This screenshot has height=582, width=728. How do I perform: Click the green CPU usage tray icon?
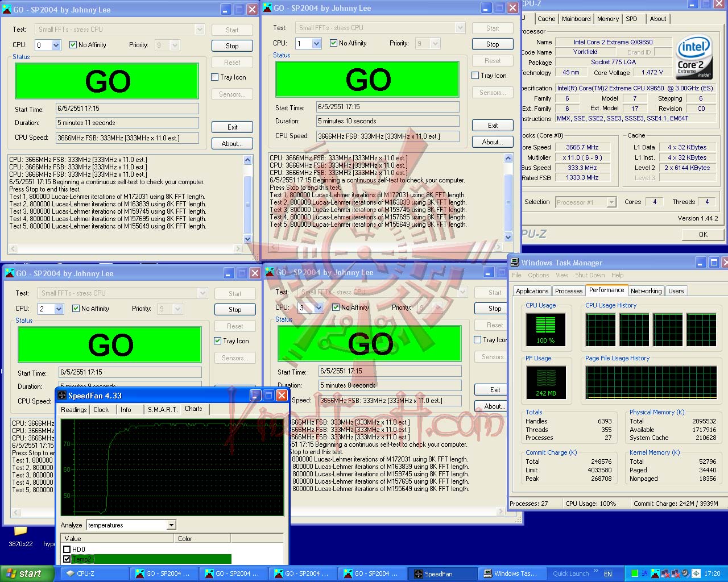point(635,573)
